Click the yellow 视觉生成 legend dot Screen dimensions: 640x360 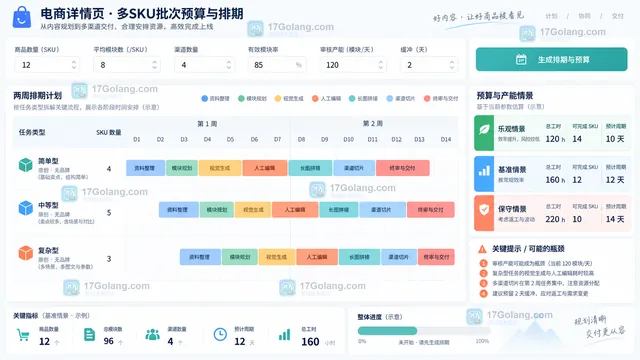click(x=278, y=98)
